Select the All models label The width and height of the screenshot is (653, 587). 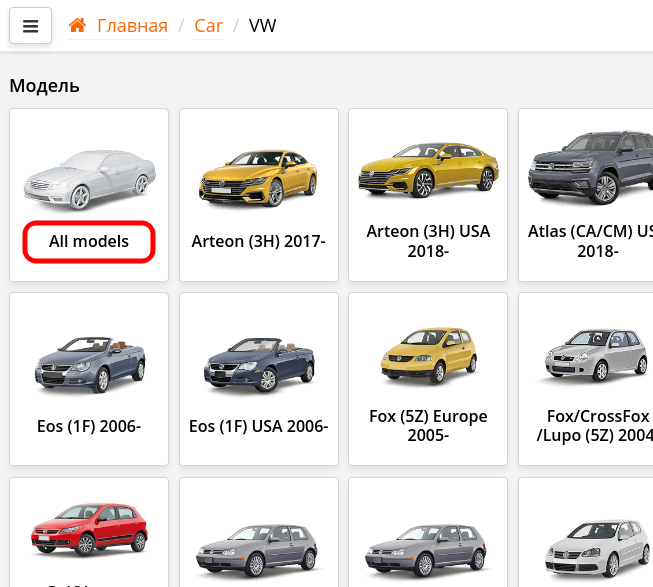pyautogui.click(x=89, y=241)
